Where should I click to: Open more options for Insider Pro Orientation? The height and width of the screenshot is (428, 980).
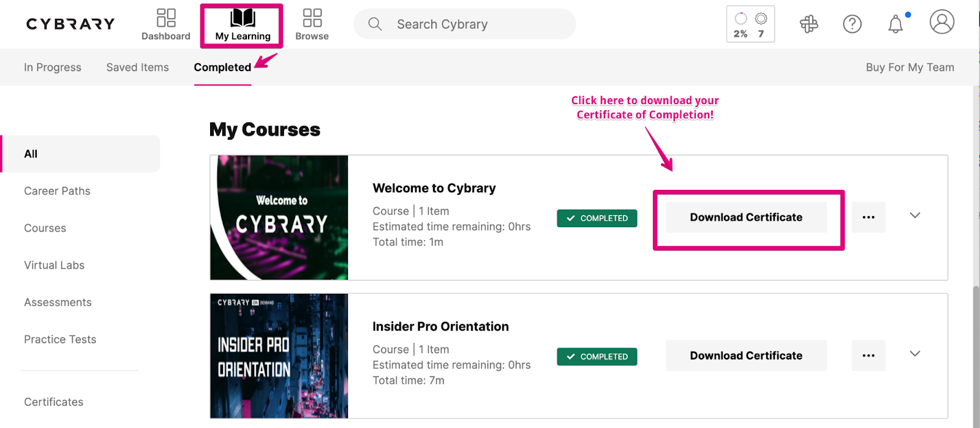(869, 356)
